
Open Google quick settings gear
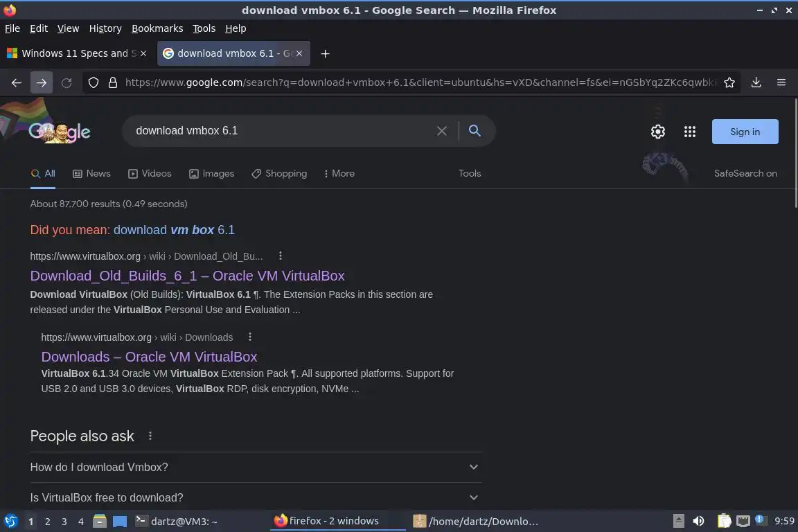(x=657, y=132)
